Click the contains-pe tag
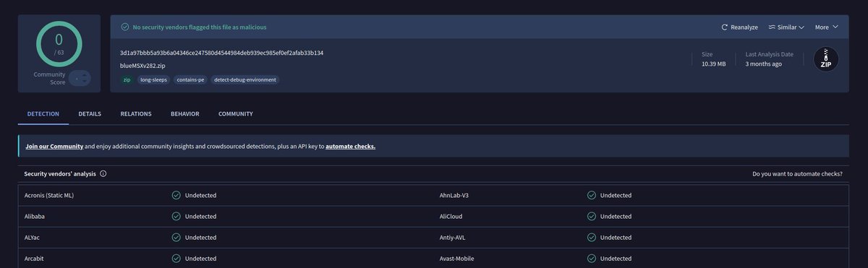 (190, 79)
